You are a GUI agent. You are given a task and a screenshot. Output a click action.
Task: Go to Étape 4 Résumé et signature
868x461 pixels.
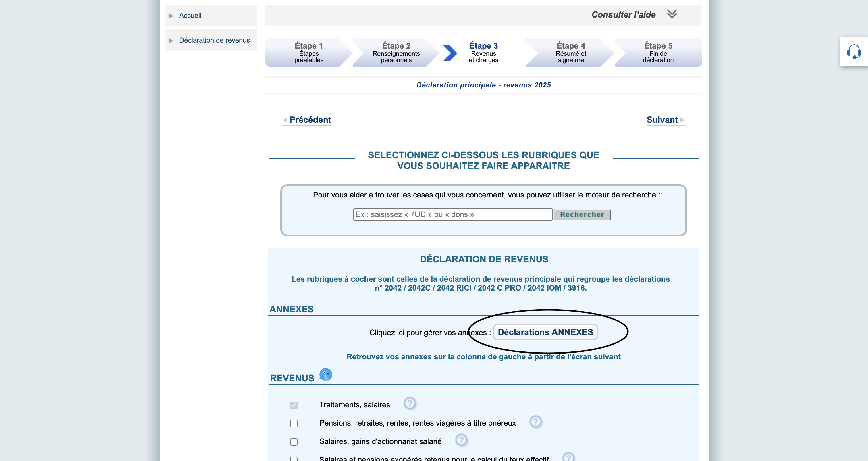tap(570, 52)
